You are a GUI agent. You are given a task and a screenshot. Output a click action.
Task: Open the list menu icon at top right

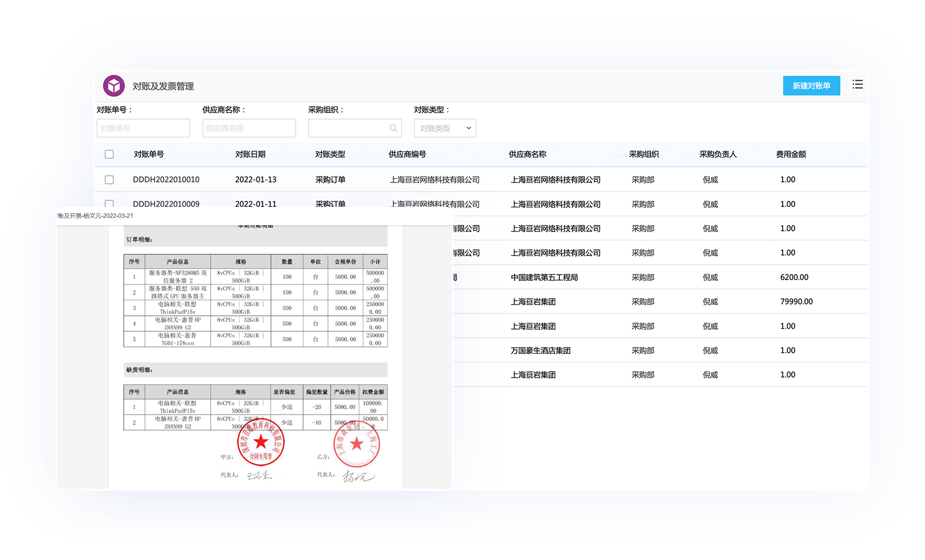pos(857,85)
